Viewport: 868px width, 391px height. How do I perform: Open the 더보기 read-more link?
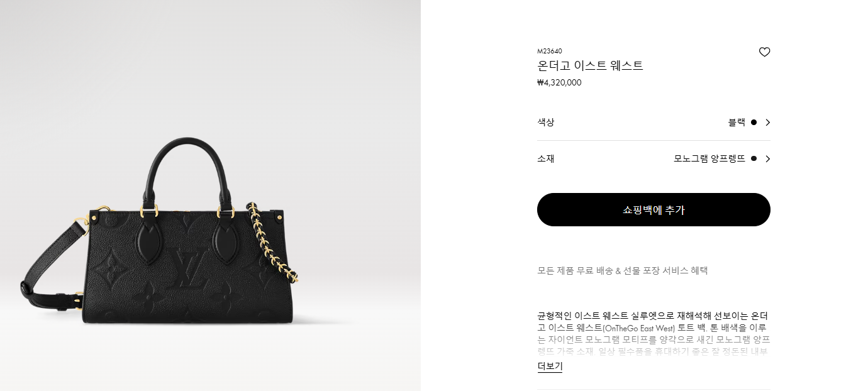point(550,366)
